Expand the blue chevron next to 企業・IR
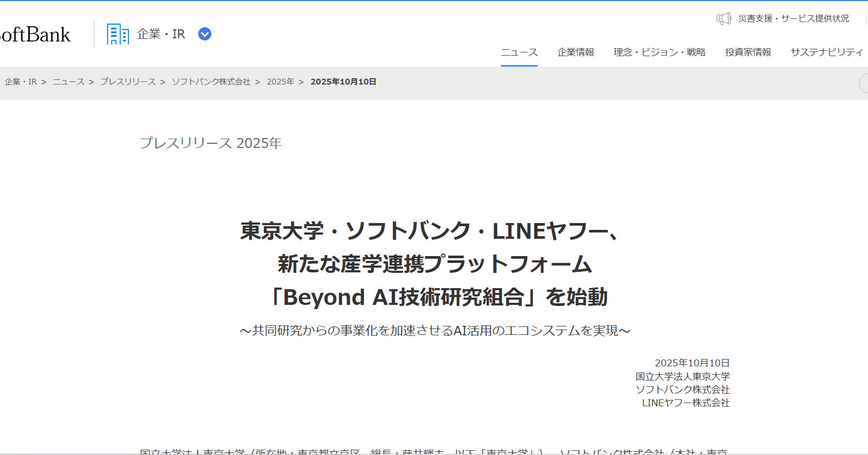The image size is (868, 455). [x=205, y=34]
